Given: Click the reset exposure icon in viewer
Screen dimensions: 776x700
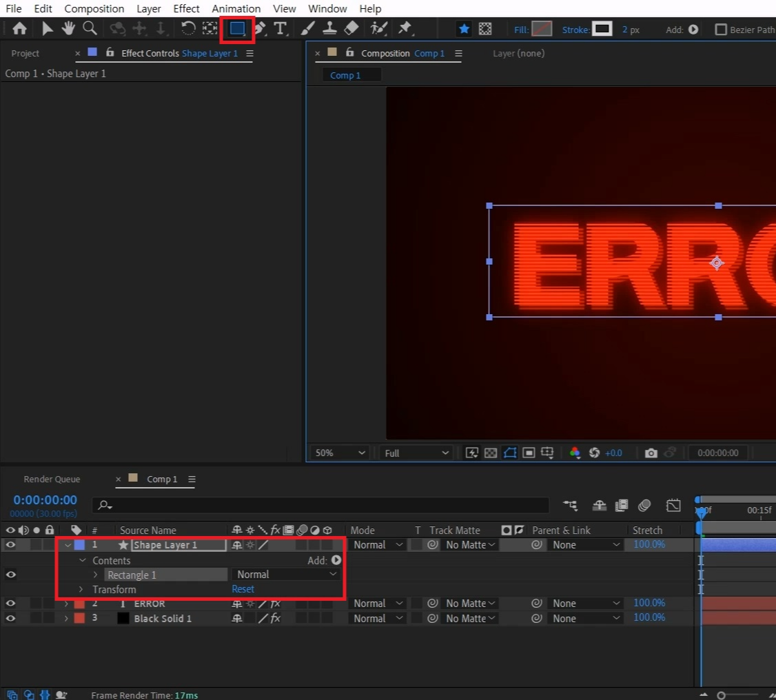Looking at the screenshot, I should pos(594,453).
